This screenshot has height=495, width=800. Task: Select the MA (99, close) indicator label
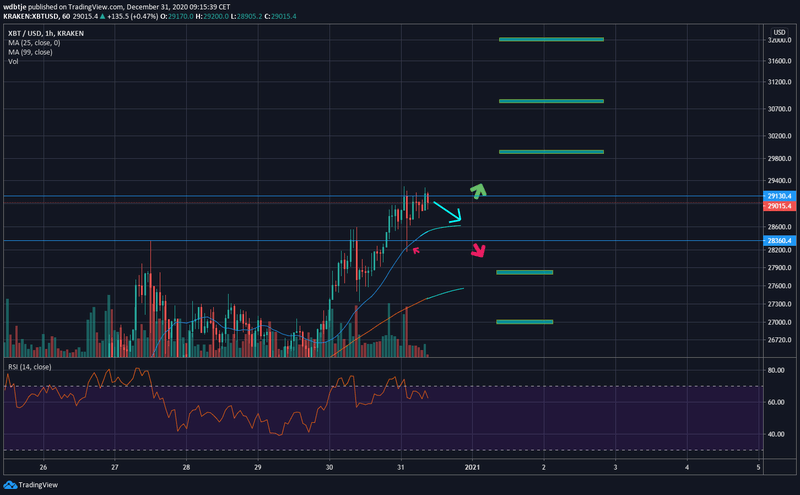click(30, 52)
